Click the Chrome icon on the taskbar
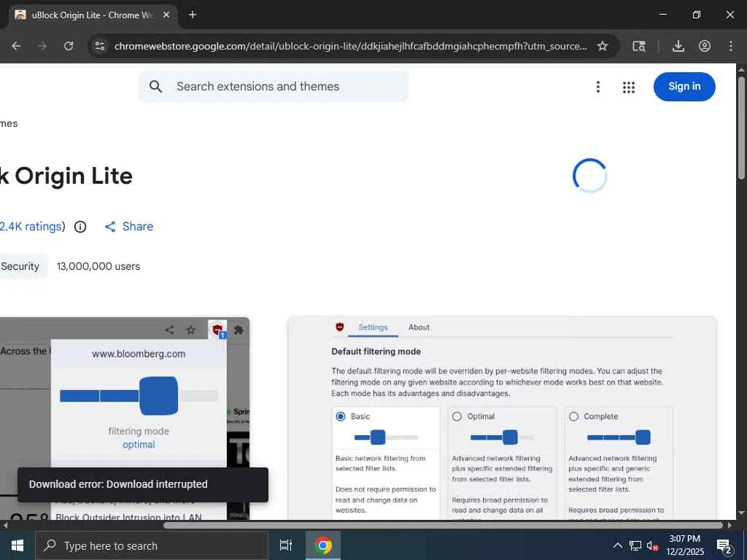The image size is (747, 560). [x=323, y=545]
